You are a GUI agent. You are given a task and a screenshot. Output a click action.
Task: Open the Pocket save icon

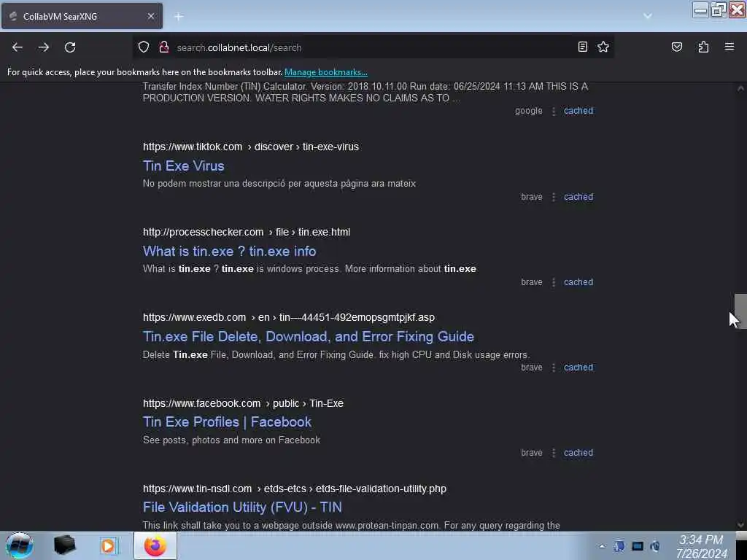click(x=676, y=47)
